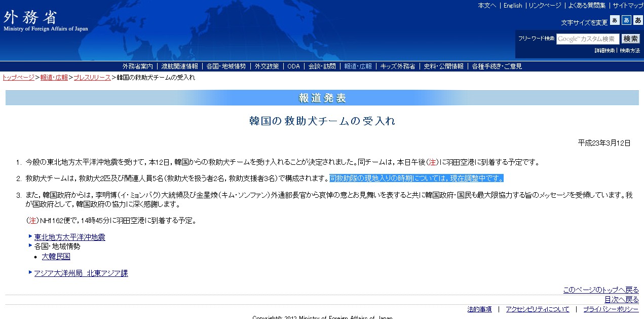Follow the 大韓民国 link
Screen dimensions: 644x319
tap(56, 257)
